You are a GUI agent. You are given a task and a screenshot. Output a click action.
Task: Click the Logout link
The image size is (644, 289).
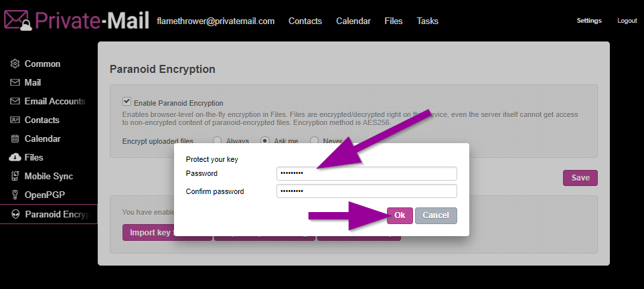(627, 21)
